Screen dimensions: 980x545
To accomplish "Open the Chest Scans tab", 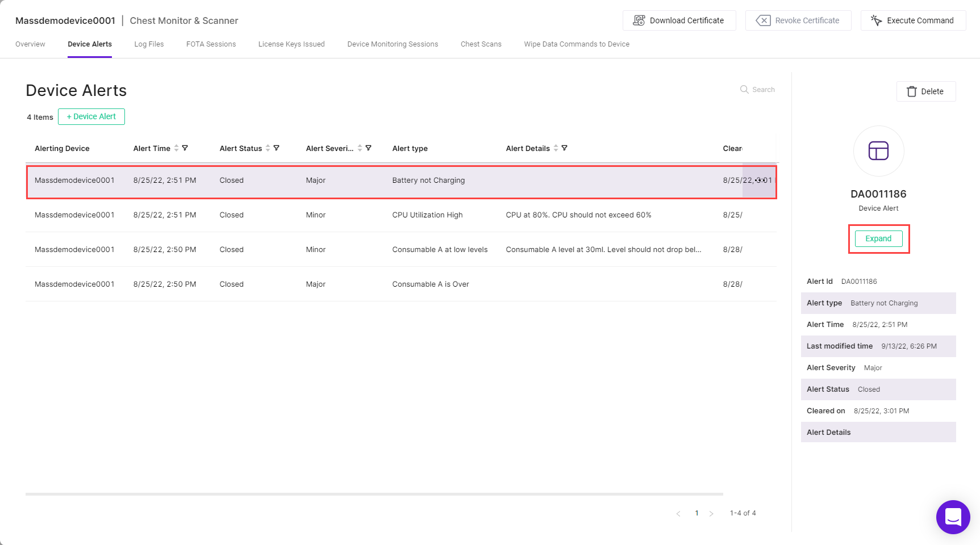I will [481, 44].
